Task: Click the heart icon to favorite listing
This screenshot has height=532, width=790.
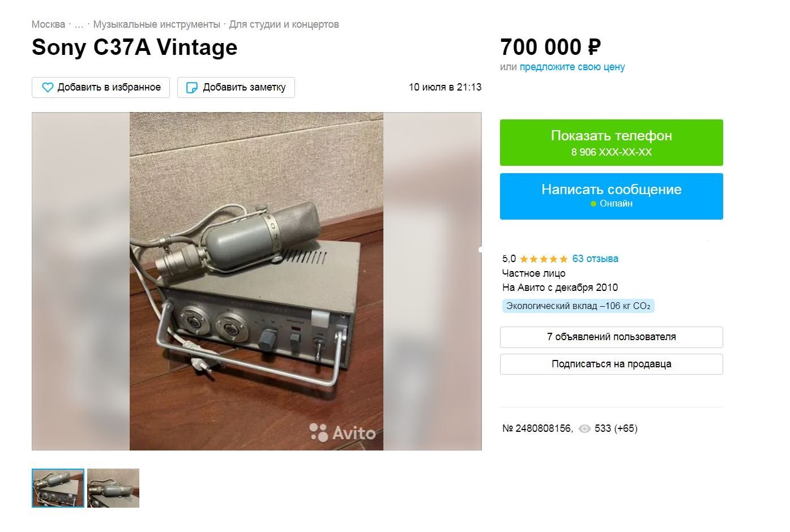Action: click(48, 87)
